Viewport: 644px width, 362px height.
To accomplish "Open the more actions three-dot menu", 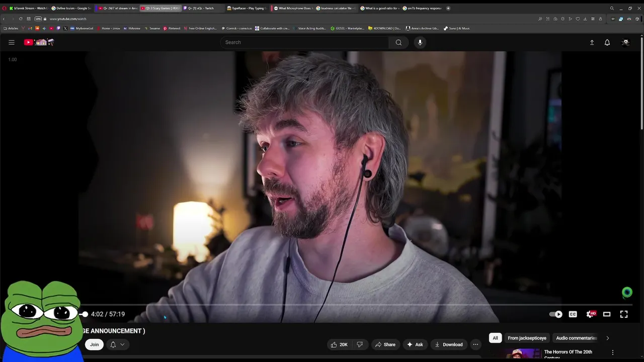I will coord(475,344).
